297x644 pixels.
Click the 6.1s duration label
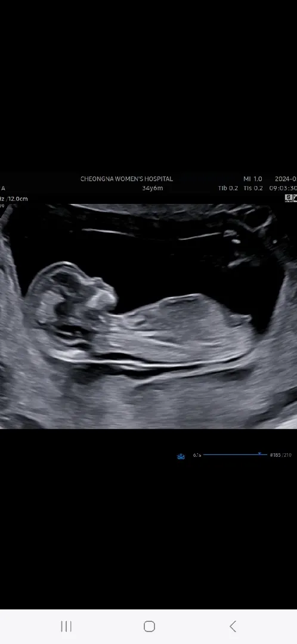197,455
